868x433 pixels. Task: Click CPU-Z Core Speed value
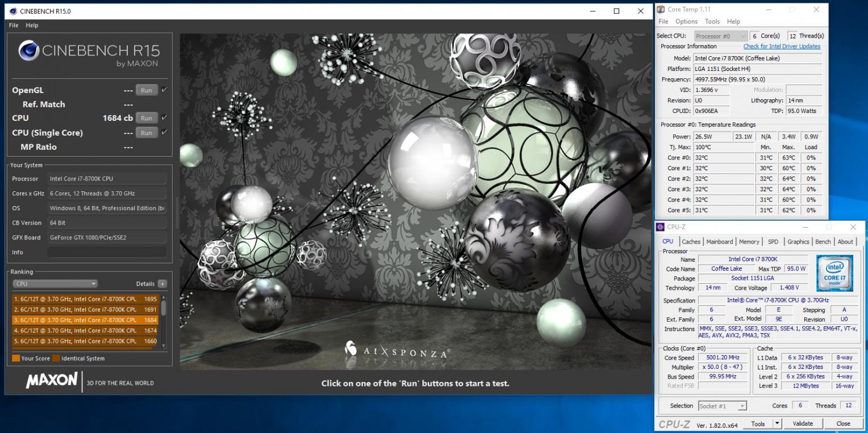pyautogui.click(x=723, y=358)
